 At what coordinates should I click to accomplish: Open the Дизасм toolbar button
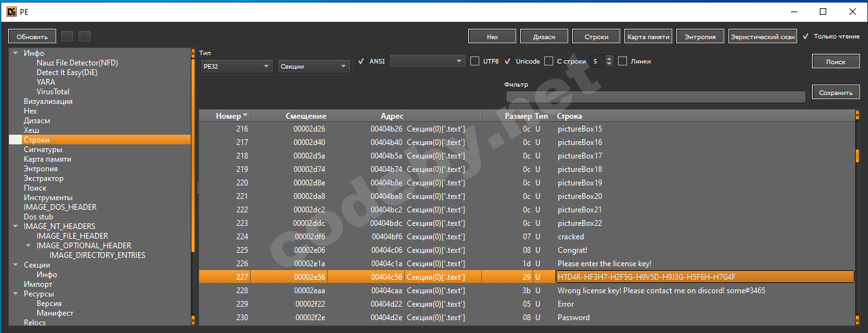[544, 37]
